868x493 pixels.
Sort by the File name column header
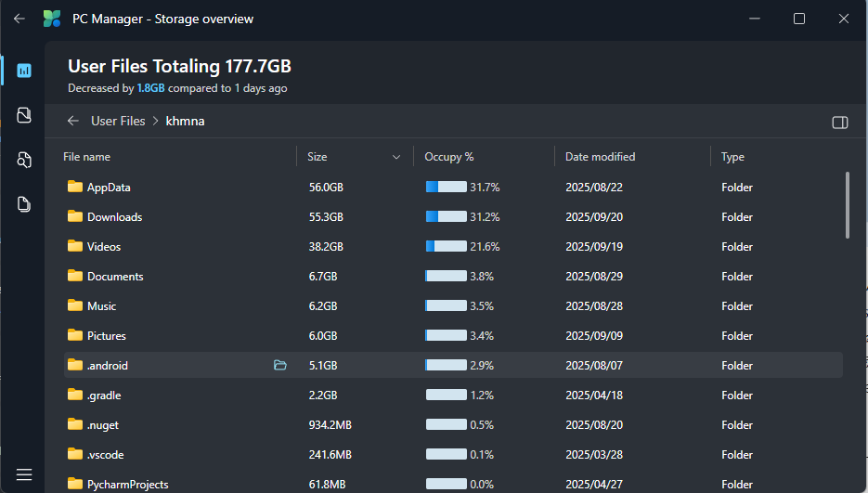[87, 157]
